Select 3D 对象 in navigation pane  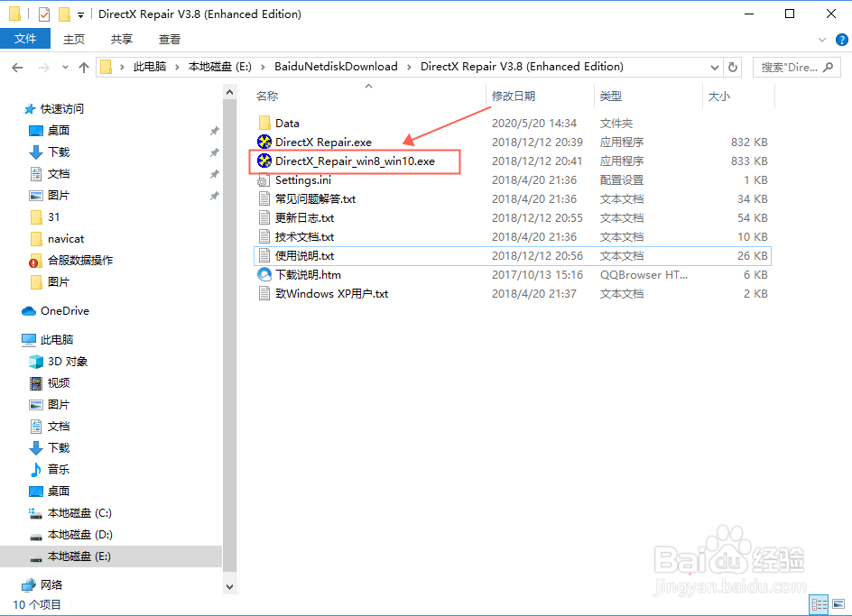(x=68, y=362)
